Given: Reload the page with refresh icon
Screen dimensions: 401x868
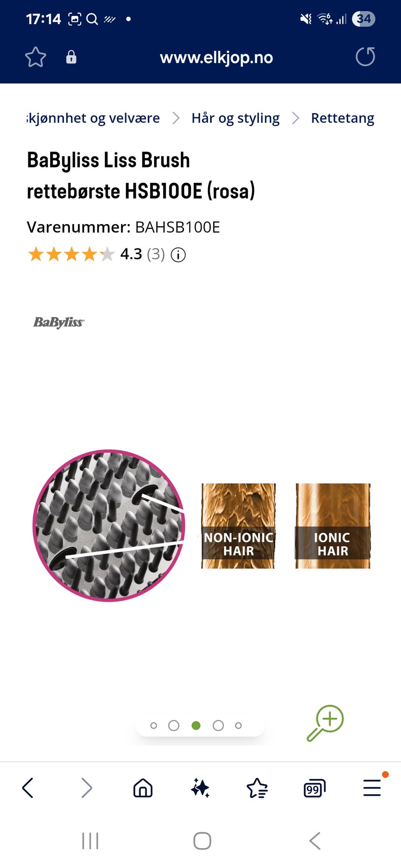Looking at the screenshot, I should tap(365, 57).
